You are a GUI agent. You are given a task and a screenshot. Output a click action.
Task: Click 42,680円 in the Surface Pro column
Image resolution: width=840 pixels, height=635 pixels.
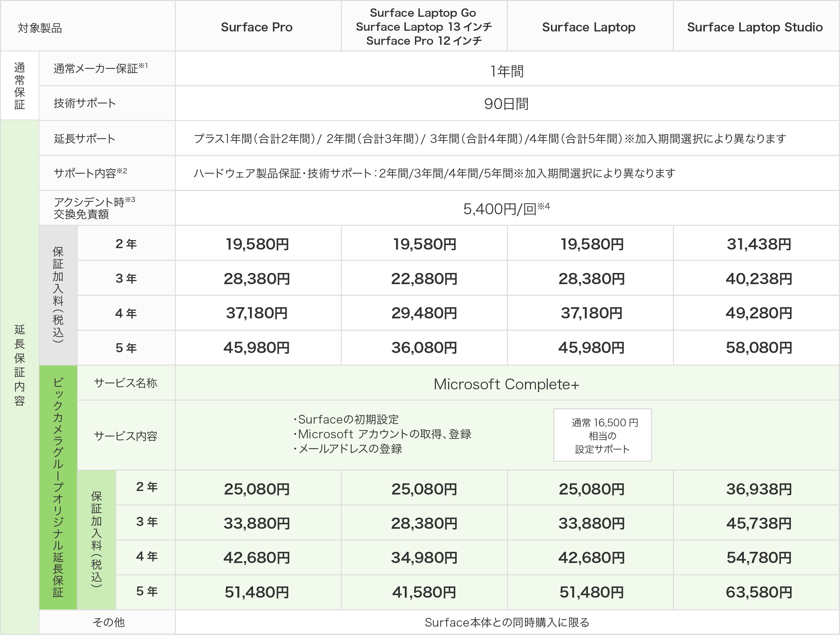(257, 558)
